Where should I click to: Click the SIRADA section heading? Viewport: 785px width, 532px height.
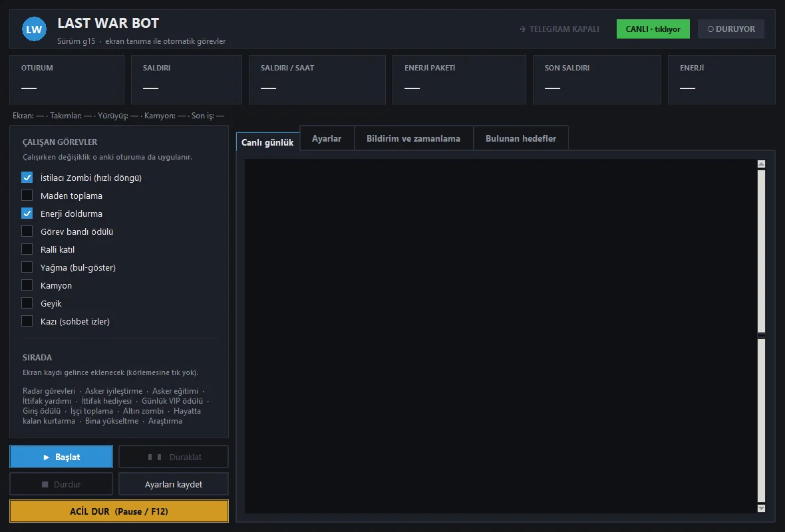tap(37, 357)
